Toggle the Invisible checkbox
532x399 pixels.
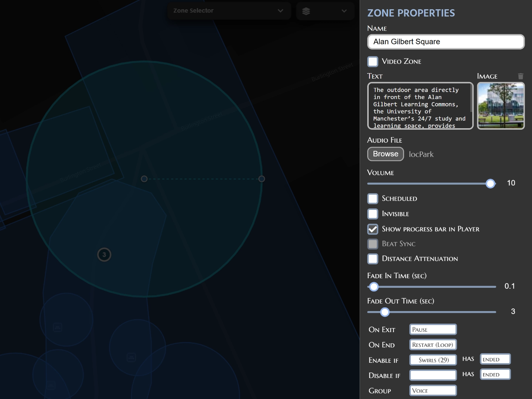point(373,214)
